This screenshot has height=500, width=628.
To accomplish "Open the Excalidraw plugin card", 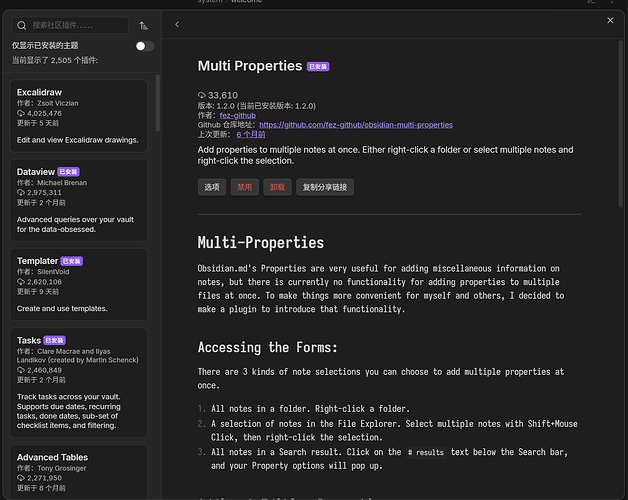I will pos(78,116).
